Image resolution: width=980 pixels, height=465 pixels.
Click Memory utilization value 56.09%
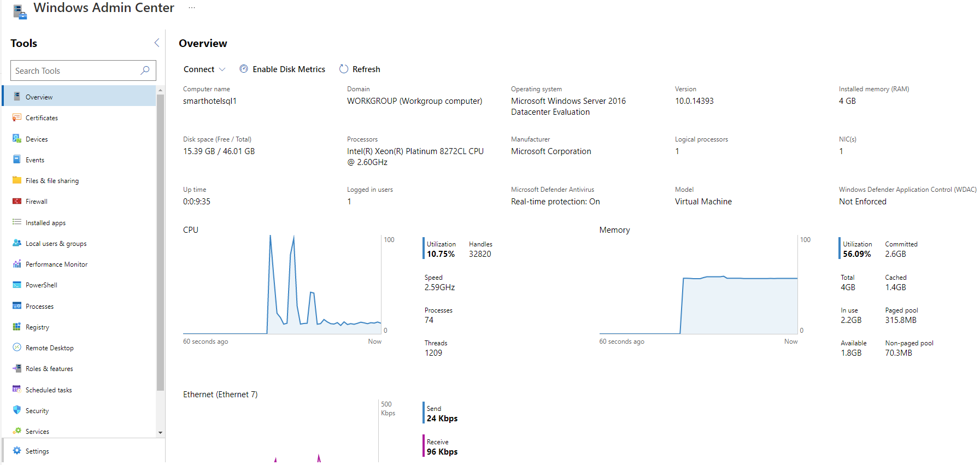856,254
